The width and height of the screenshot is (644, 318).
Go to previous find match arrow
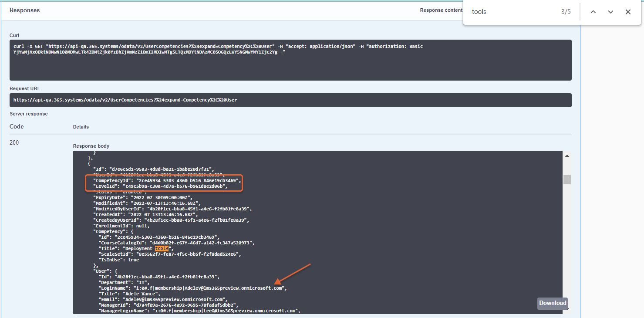pos(593,12)
